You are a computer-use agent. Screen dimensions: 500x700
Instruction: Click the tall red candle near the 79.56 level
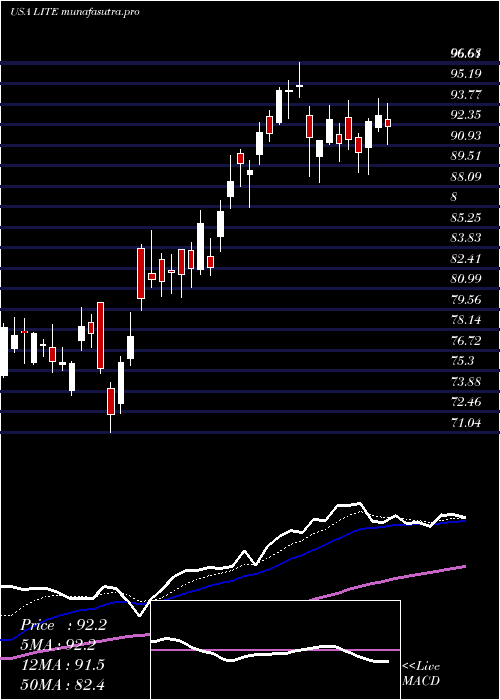100,335
